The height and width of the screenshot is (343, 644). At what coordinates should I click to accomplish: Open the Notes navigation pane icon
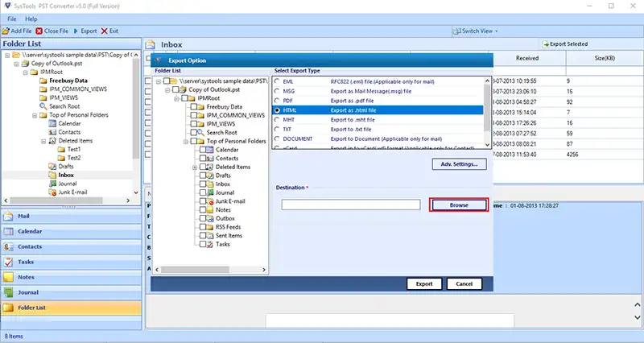[8, 277]
